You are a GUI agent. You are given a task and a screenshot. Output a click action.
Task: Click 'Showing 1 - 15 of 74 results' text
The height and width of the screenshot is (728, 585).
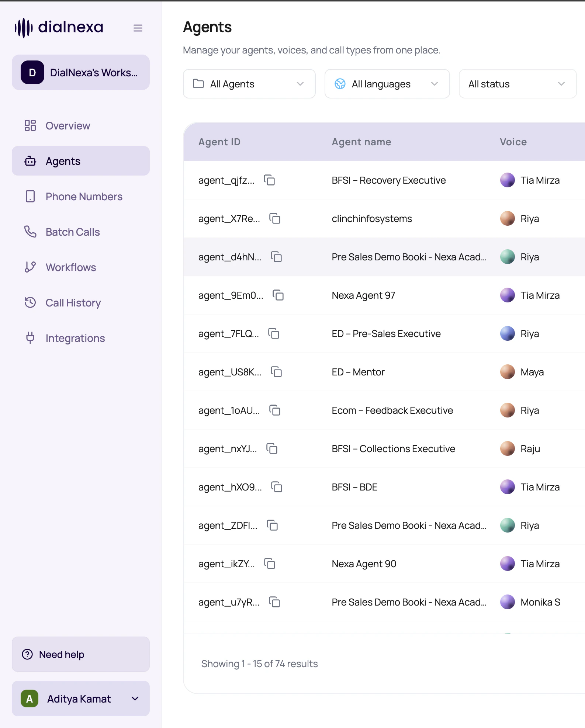(x=260, y=664)
